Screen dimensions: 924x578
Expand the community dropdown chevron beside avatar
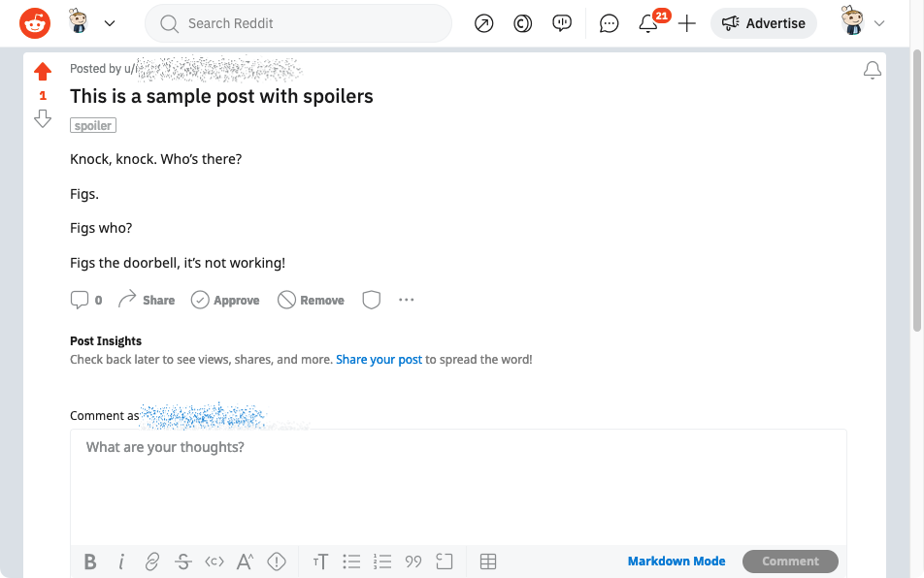[110, 23]
